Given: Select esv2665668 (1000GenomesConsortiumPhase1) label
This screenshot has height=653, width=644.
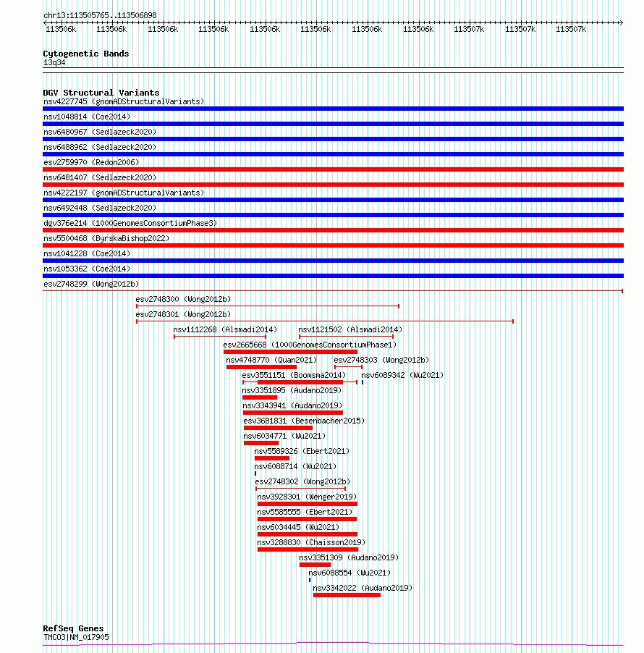Looking at the screenshot, I should (x=310, y=345).
